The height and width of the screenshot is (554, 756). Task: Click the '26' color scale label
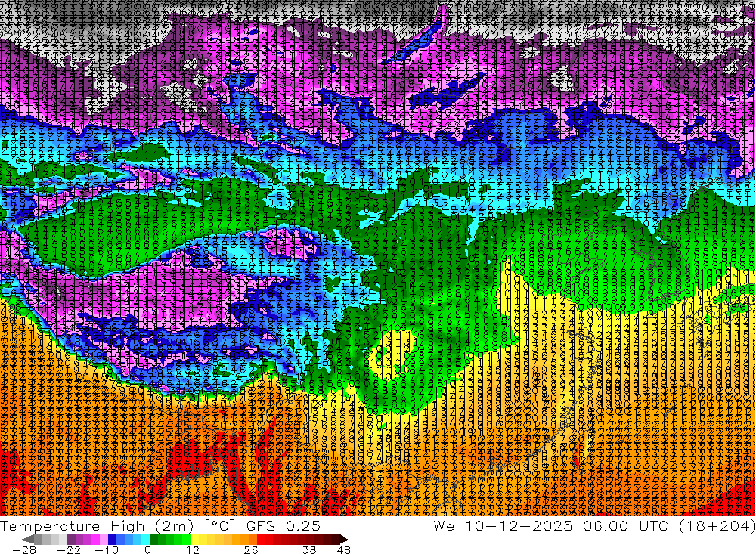pyautogui.click(x=251, y=549)
